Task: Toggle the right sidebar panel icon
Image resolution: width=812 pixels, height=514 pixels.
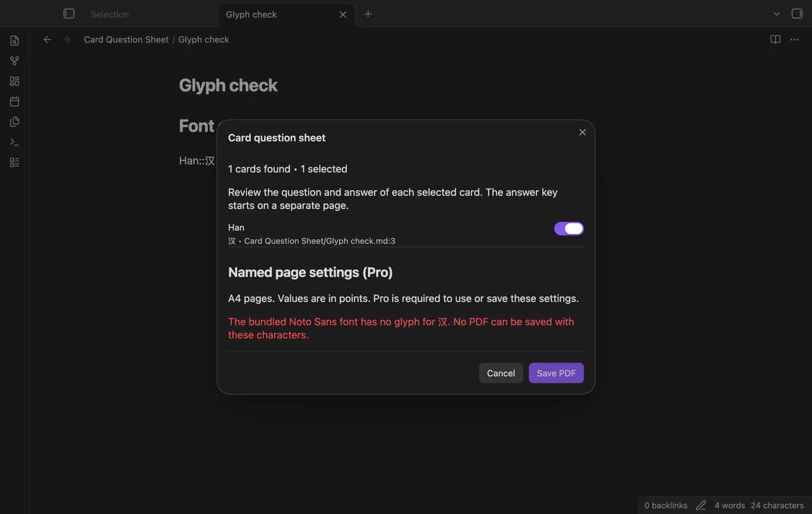Action: point(796,14)
